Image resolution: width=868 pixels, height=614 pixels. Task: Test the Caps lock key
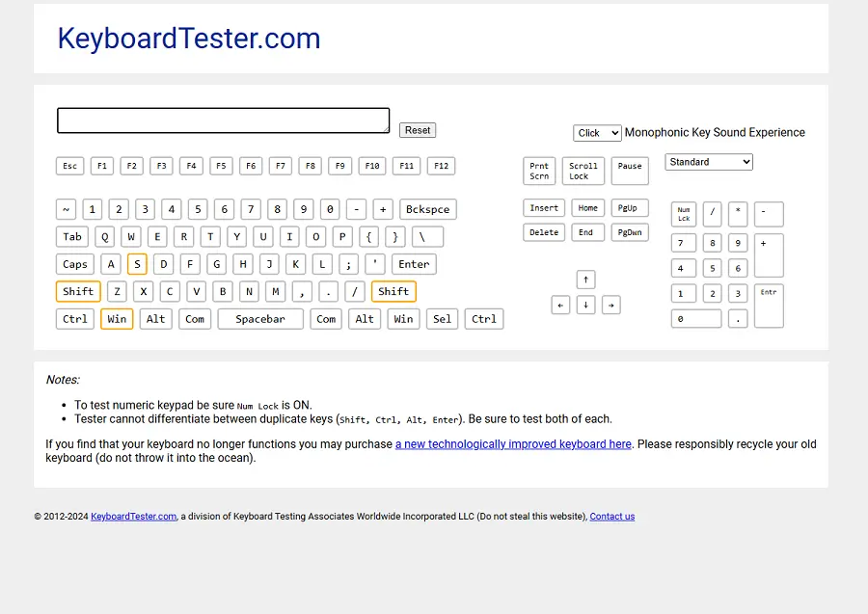pyautogui.click(x=74, y=263)
